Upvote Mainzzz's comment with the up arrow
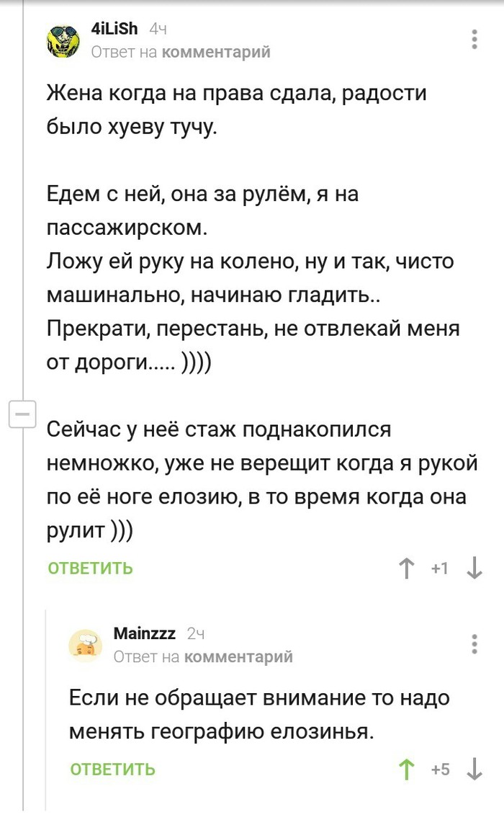The image size is (504, 820). tap(407, 770)
